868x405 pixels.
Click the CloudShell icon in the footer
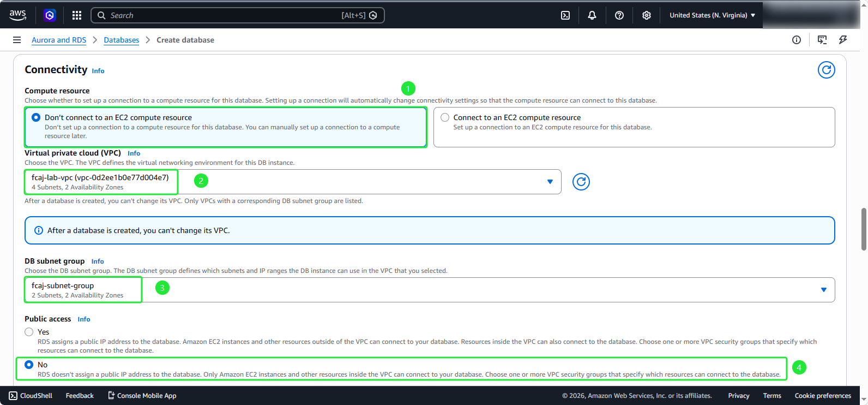(x=13, y=396)
